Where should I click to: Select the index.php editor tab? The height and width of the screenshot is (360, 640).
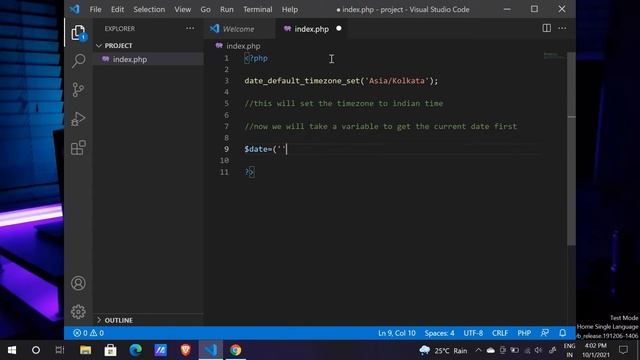[311, 29]
